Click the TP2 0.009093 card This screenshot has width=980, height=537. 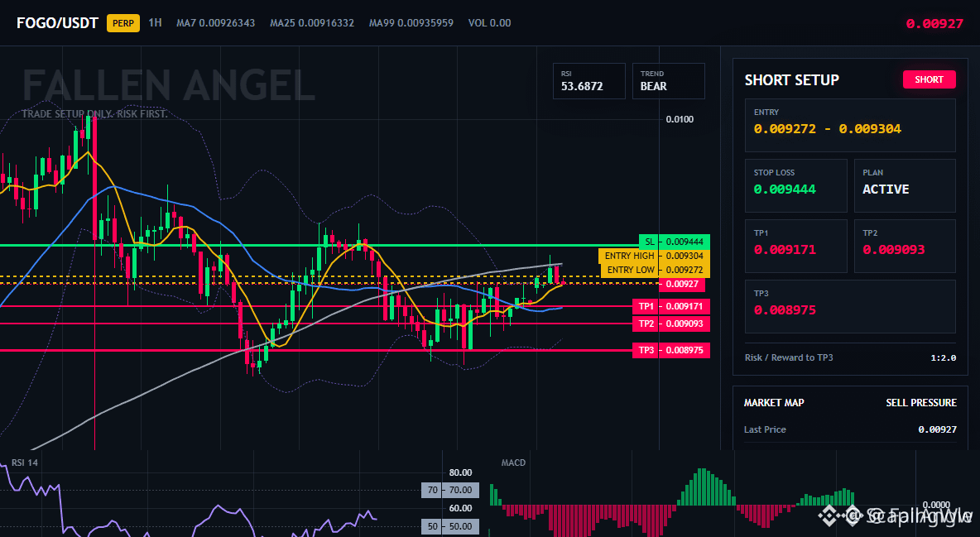905,246
